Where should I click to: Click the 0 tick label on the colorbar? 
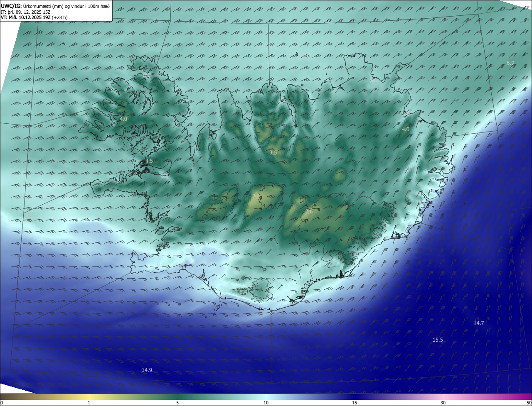click(x=2, y=403)
